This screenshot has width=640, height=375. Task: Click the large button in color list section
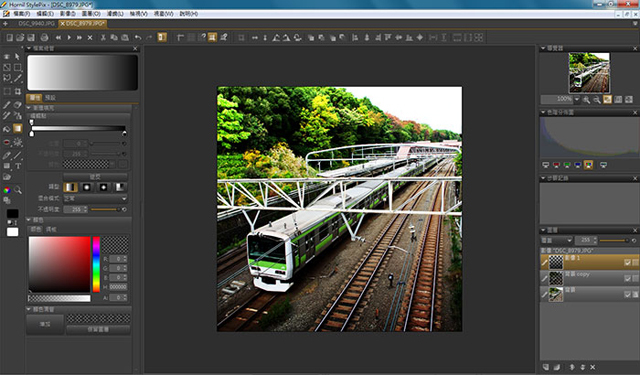[45, 325]
